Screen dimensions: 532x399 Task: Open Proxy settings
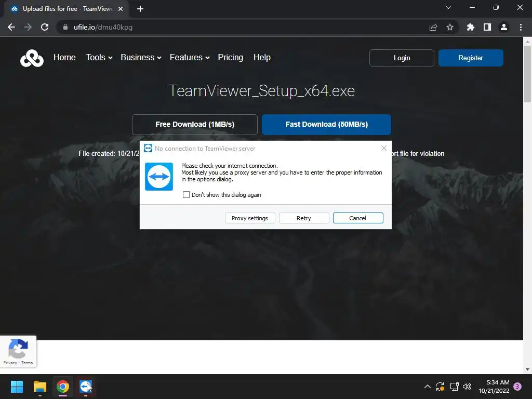click(250, 218)
